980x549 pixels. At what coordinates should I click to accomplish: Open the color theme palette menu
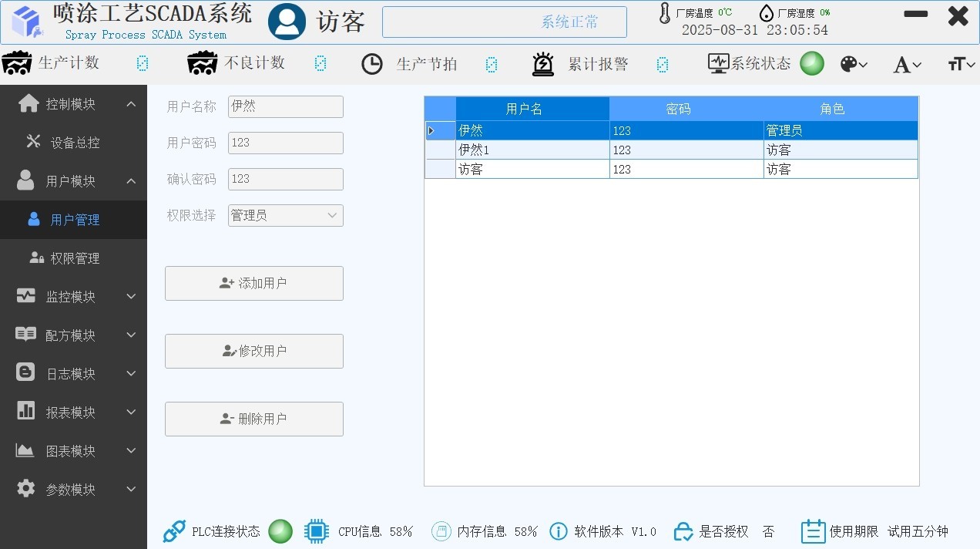(854, 64)
